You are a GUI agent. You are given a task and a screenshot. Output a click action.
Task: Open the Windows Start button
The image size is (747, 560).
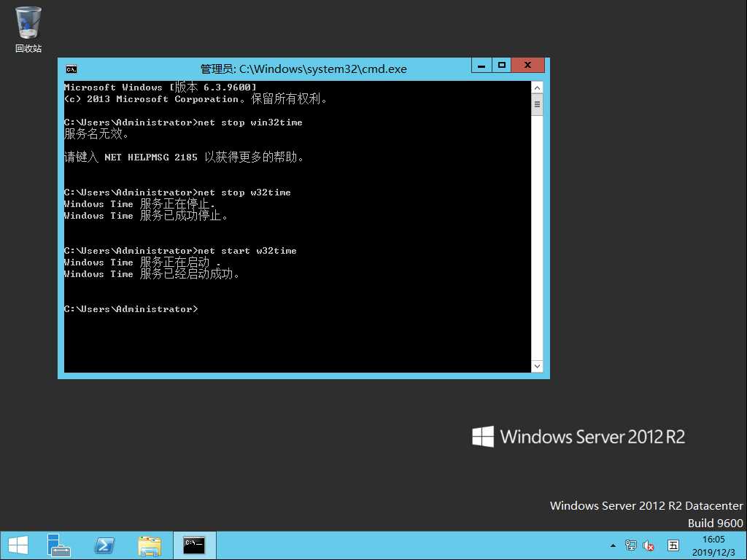click(x=18, y=545)
